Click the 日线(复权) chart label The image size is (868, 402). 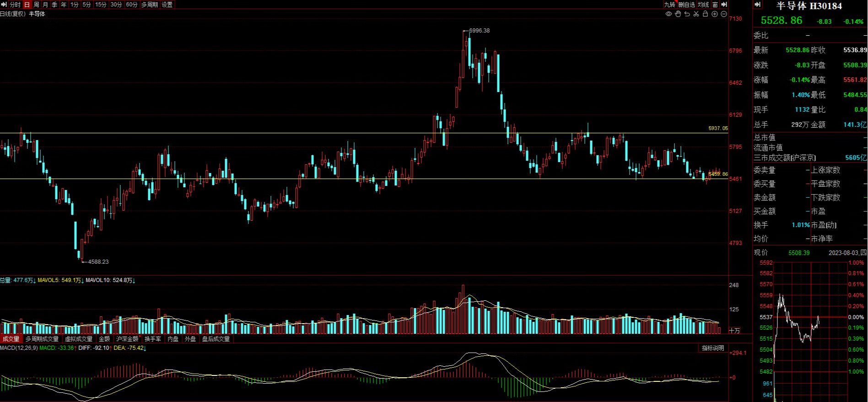click(x=13, y=14)
